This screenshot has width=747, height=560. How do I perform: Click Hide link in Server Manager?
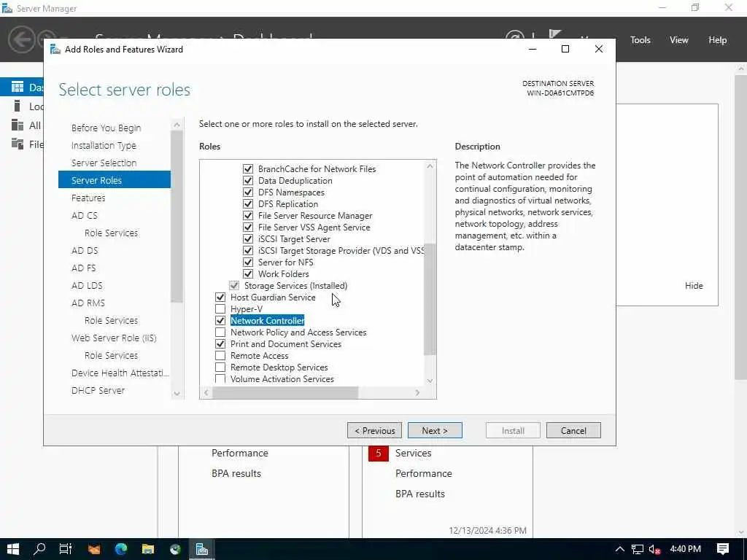click(694, 286)
